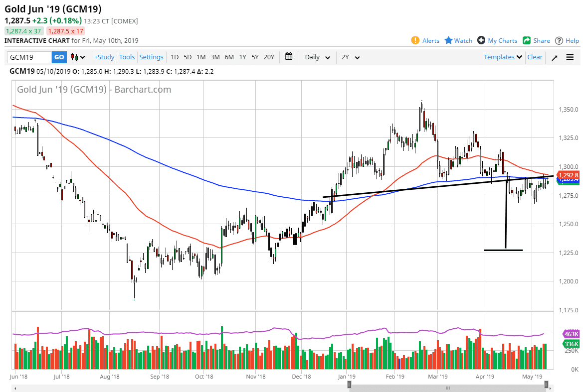Screen dimensions: 583x392
Task: Expand the Daily frequency dropdown
Action: coord(317,57)
